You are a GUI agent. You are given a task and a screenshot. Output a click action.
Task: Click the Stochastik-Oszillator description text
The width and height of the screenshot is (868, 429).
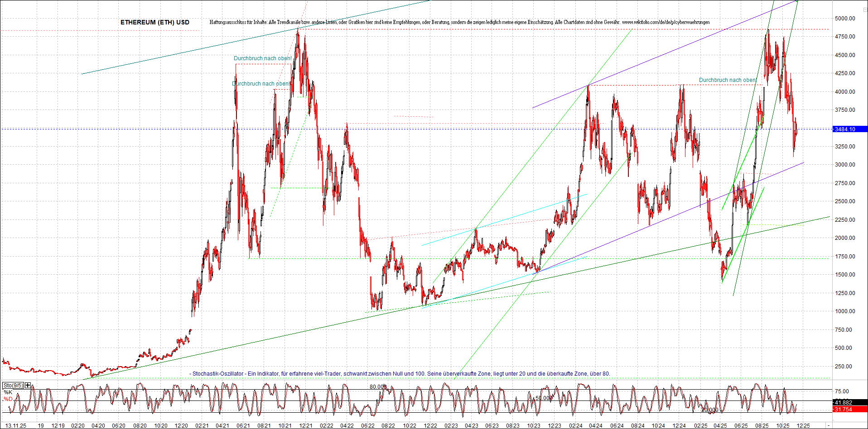coord(400,374)
